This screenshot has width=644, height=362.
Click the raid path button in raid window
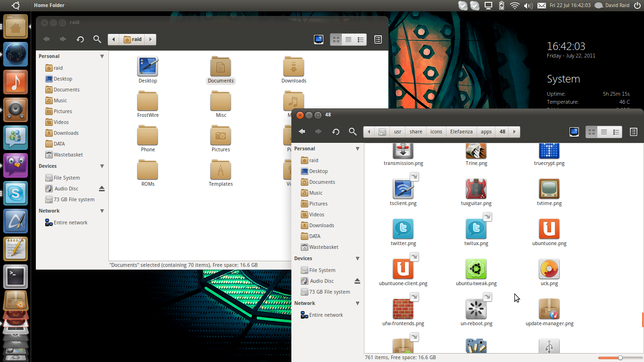132,40
